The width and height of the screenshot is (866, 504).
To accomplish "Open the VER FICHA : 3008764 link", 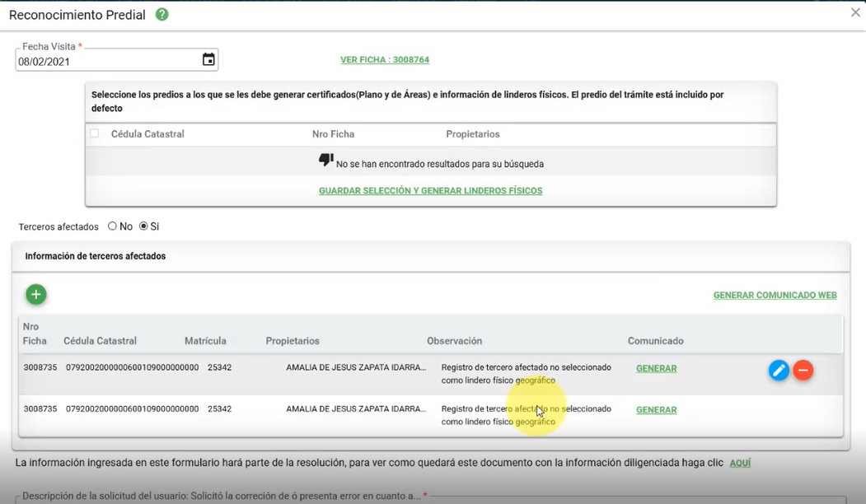I will (385, 60).
